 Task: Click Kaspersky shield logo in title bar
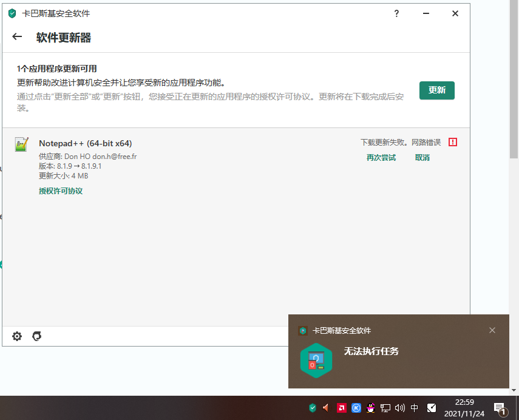click(x=12, y=13)
